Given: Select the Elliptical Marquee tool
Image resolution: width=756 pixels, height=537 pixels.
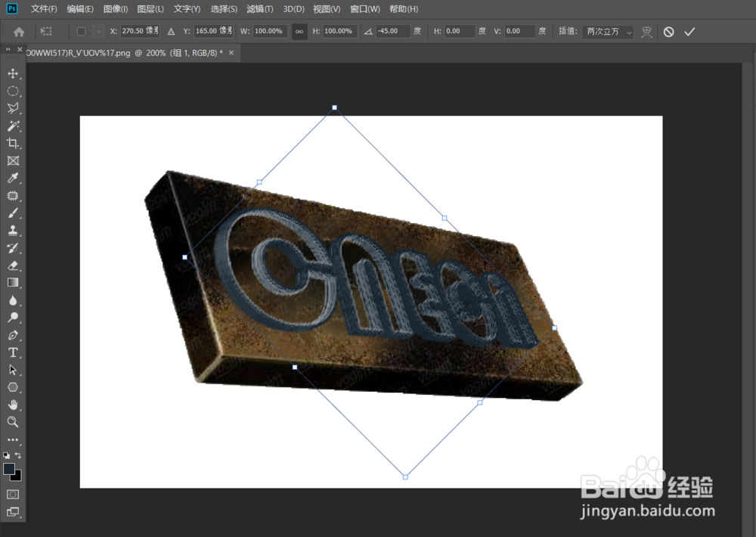Looking at the screenshot, I should [13, 91].
